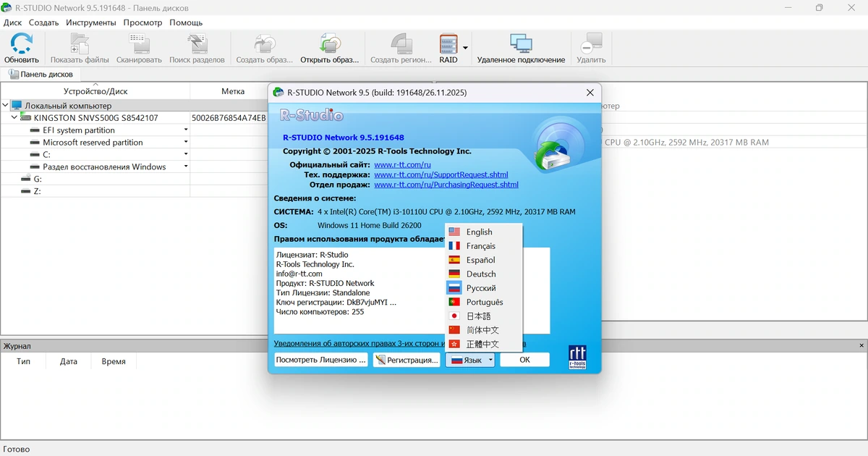This screenshot has width=868, height=456.
Task: Open the Просмотр menu
Action: [x=142, y=22]
